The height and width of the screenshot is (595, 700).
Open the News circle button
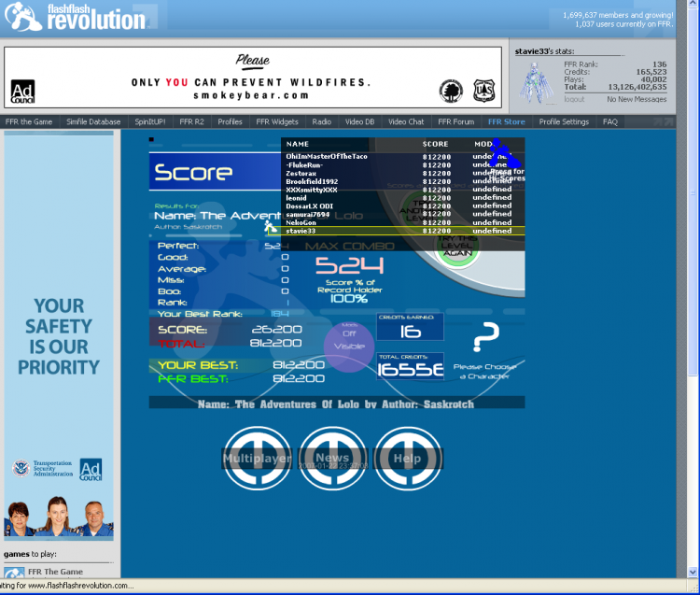pyautogui.click(x=332, y=459)
